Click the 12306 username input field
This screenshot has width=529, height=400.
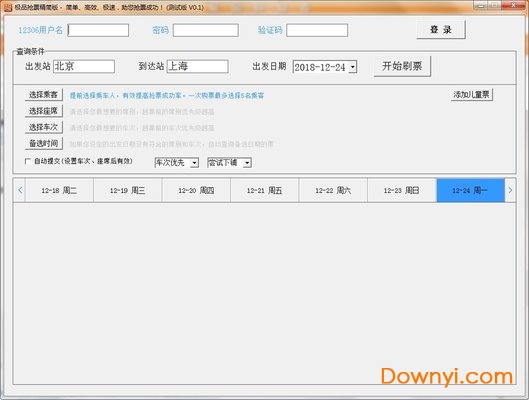98,30
